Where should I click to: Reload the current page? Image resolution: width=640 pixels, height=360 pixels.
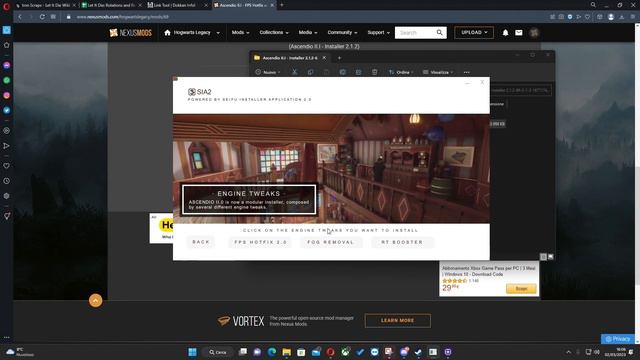tap(42, 17)
